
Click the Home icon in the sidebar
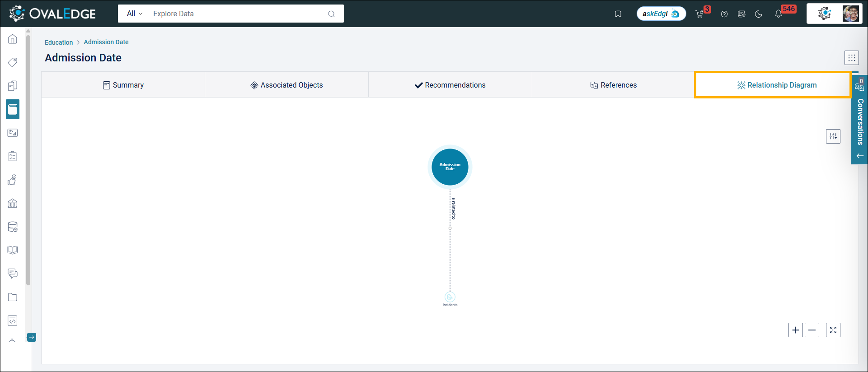click(x=13, y=39)
